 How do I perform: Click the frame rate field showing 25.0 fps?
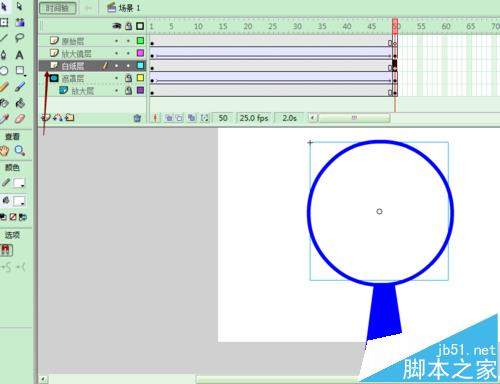click(254, 118)
